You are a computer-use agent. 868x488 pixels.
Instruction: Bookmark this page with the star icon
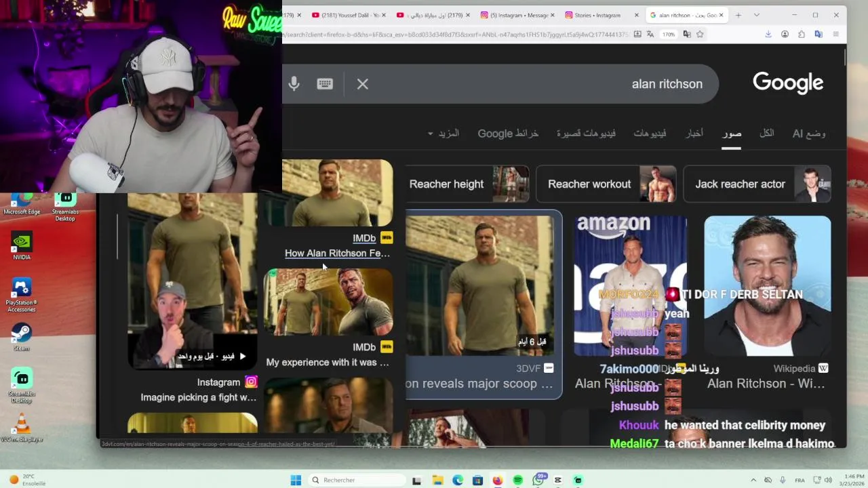pyautogui.click(x=700, y=35)
